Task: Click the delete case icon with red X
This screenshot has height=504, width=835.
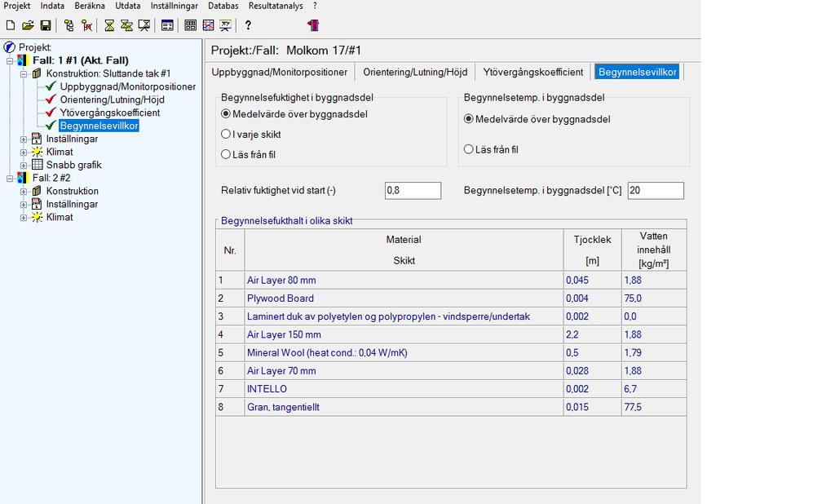Action: (86, 25)
